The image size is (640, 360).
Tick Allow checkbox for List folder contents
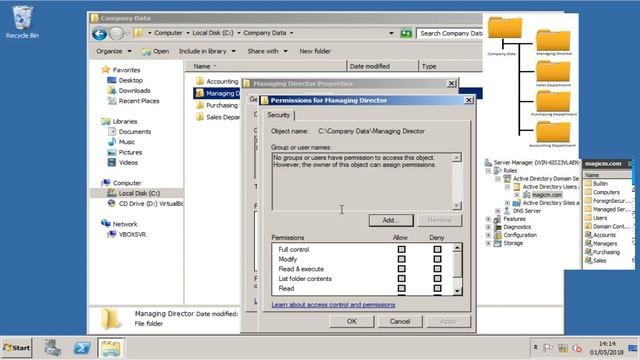click(402, 278)
